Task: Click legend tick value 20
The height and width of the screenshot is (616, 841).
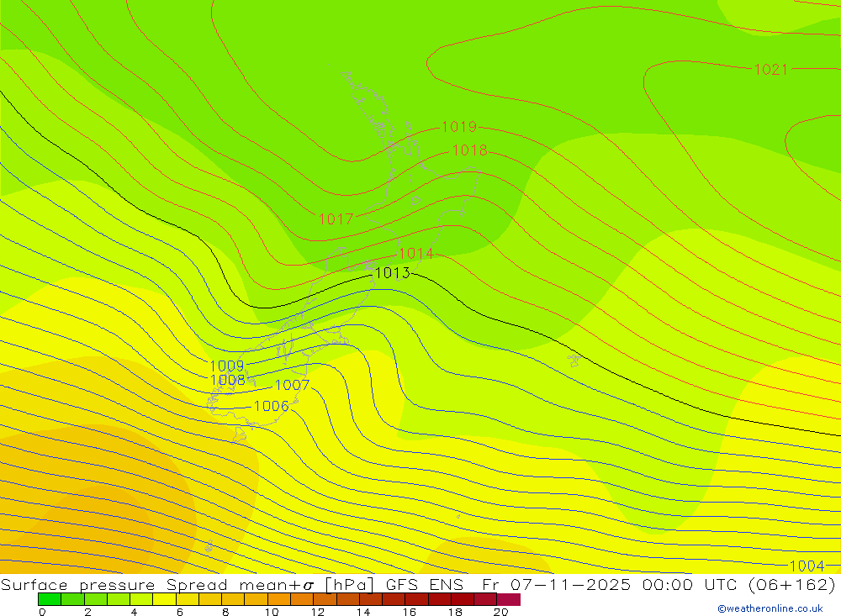Action: pyautogui.click(x=501, y=612)
